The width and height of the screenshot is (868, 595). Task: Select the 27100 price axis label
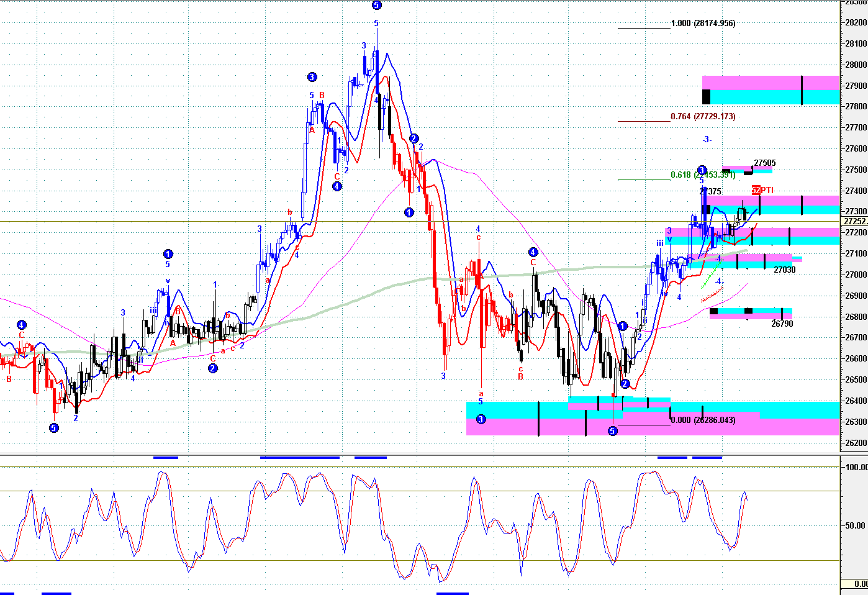(x=856, y=254)
